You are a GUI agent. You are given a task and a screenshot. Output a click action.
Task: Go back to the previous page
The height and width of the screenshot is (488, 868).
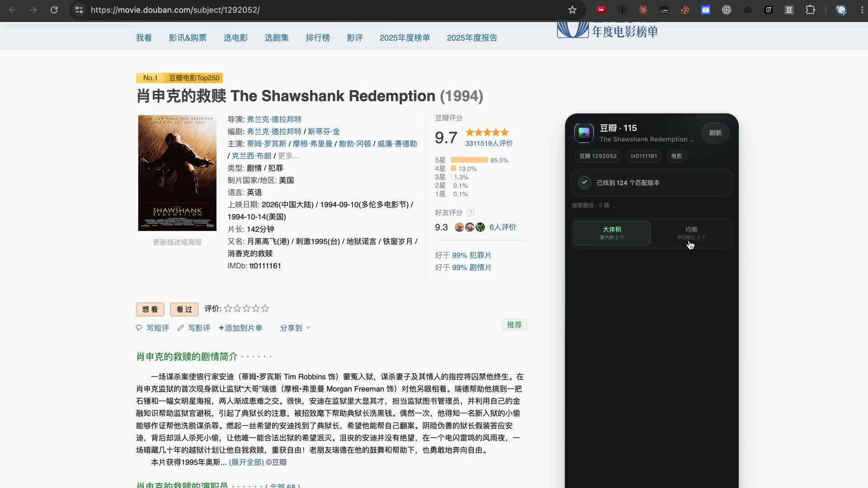[x=13, y=9]
